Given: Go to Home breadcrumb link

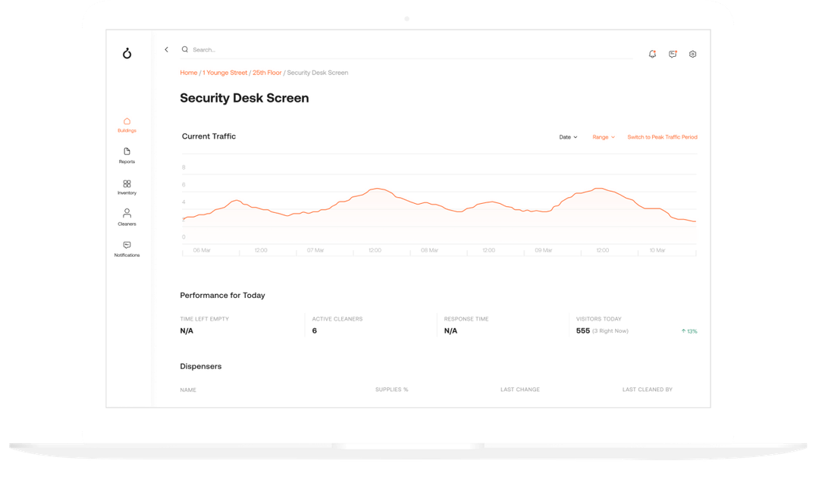Looking at the screenshot, I should (189, 73).
